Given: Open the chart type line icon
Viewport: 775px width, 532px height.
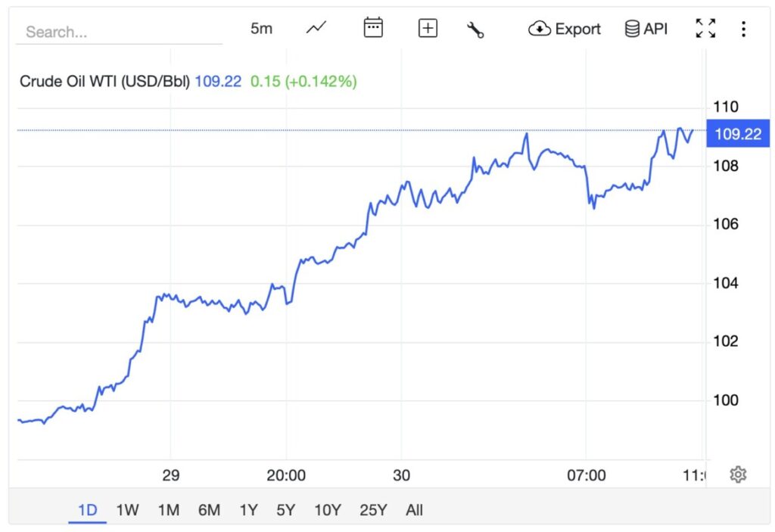Looking at the screenshot, I should (x=316, y=29).
